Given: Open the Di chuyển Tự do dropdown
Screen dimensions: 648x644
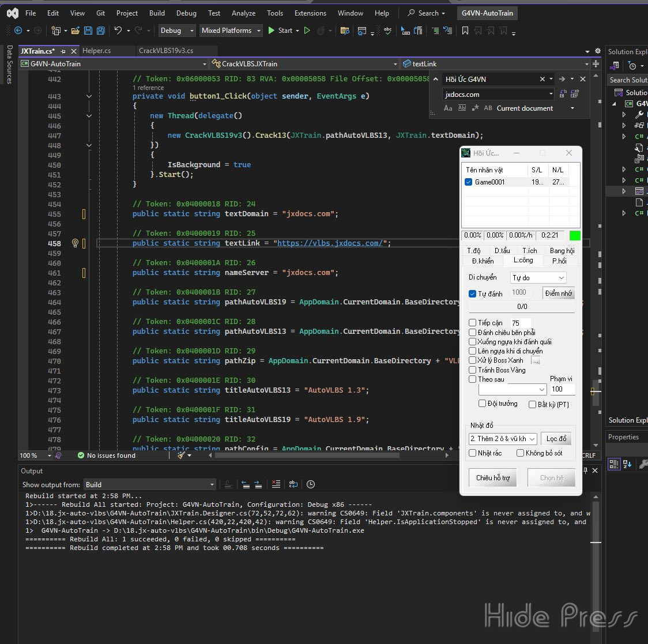Looking at the screenshot, I should [538, 278].
